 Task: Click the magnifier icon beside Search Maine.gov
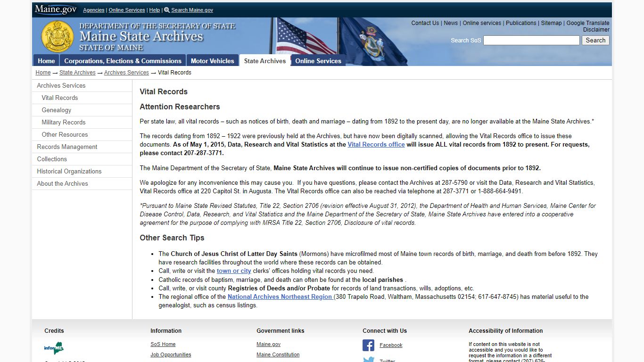pos(167,10)
